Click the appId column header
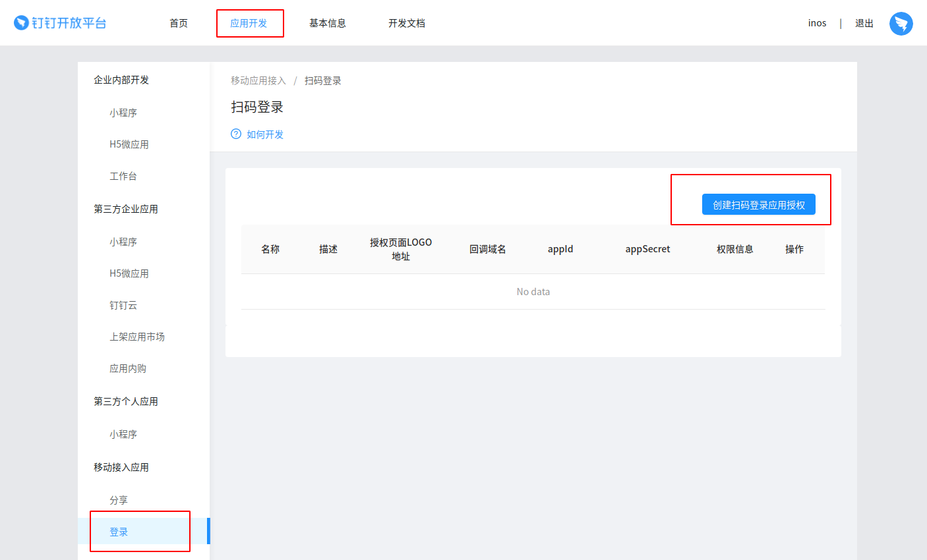927x560 pixels. click(x=560, y=249)
